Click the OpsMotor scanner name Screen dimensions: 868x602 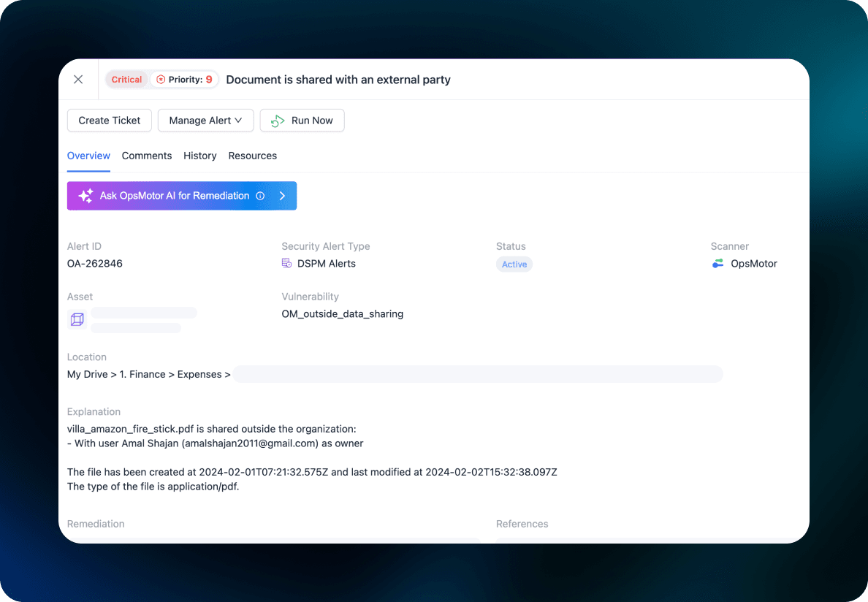click(754, 264)
